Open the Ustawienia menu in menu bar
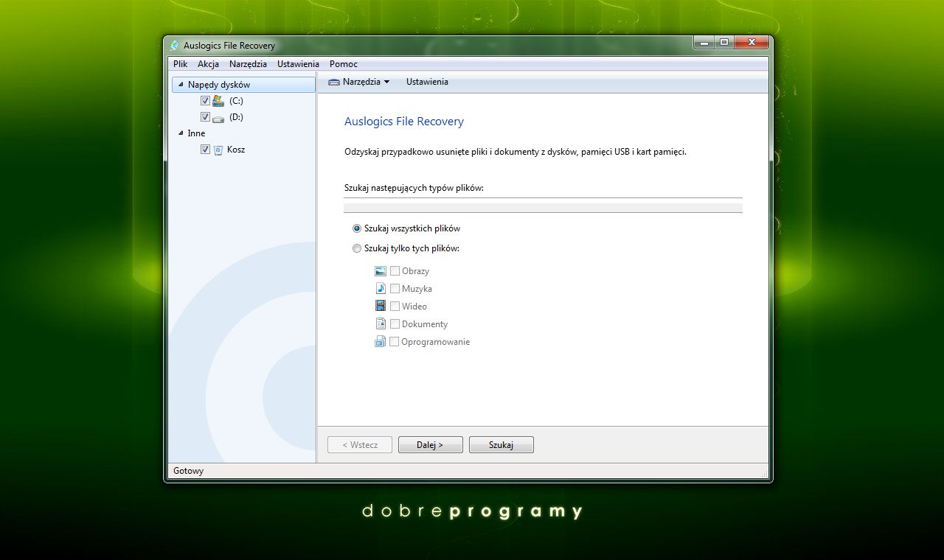Viewport: 944px width, 560px height. 298,64
